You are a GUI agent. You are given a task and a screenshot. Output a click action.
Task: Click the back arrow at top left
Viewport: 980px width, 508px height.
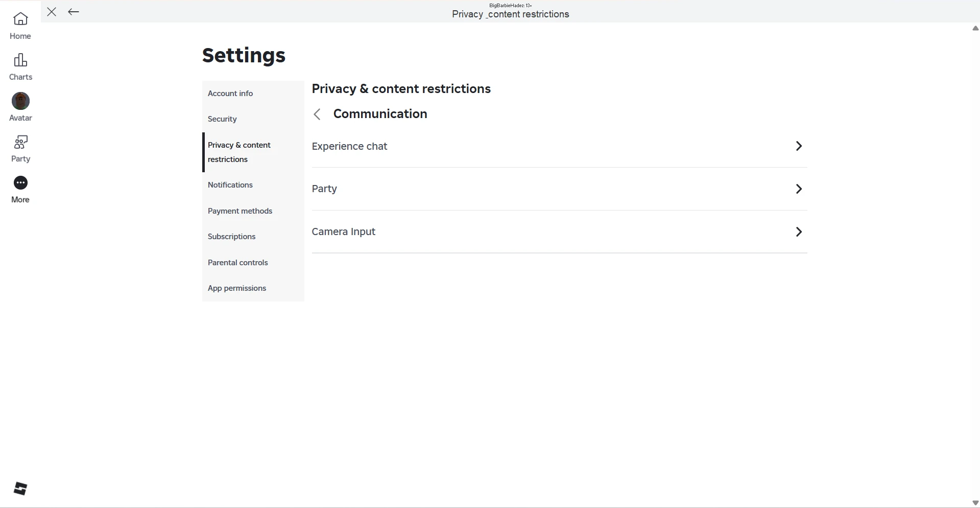[x=73, y=12]
